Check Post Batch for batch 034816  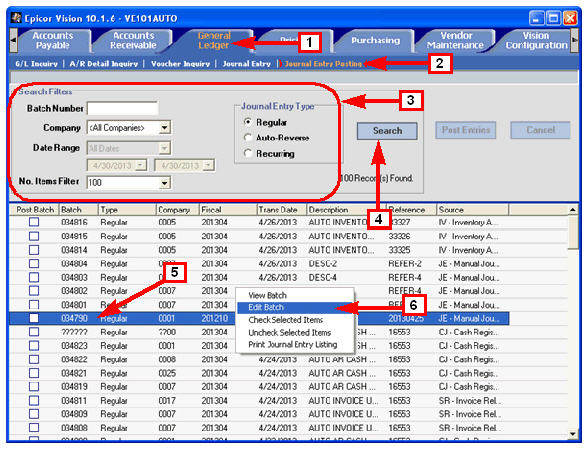pyautogui.click(x=34, y=222)
